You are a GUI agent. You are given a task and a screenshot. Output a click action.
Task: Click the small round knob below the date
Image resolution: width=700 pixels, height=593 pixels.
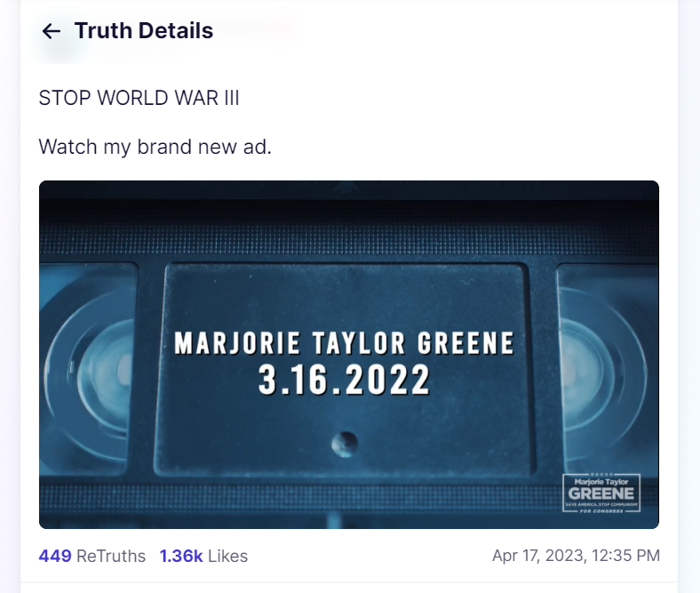(345, 445)
